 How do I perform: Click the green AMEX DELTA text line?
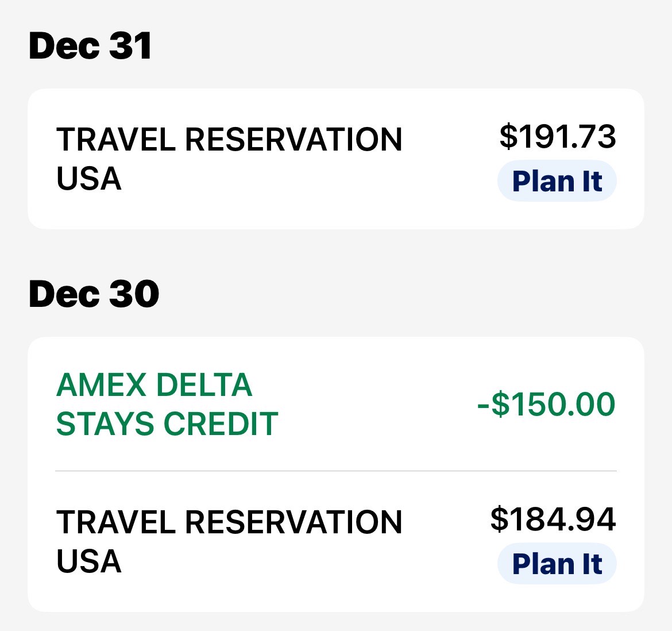(x=154, y=385)
